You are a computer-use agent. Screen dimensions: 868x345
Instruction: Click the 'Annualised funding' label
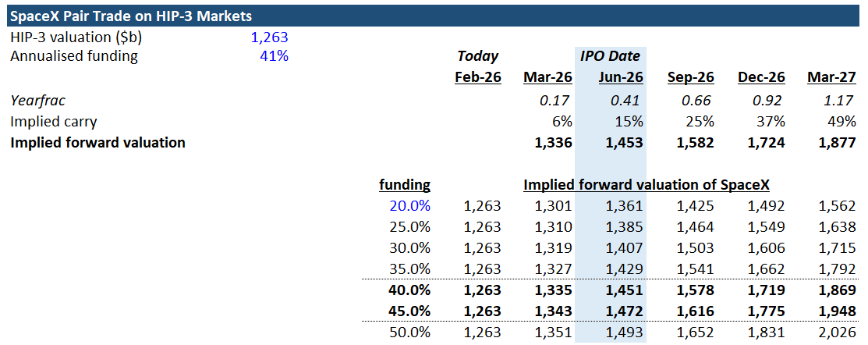click(73, 56)
